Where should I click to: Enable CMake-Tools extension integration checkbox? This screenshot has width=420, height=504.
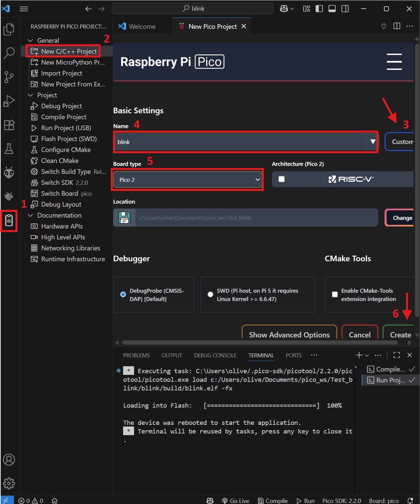click(x=335, y=294)
